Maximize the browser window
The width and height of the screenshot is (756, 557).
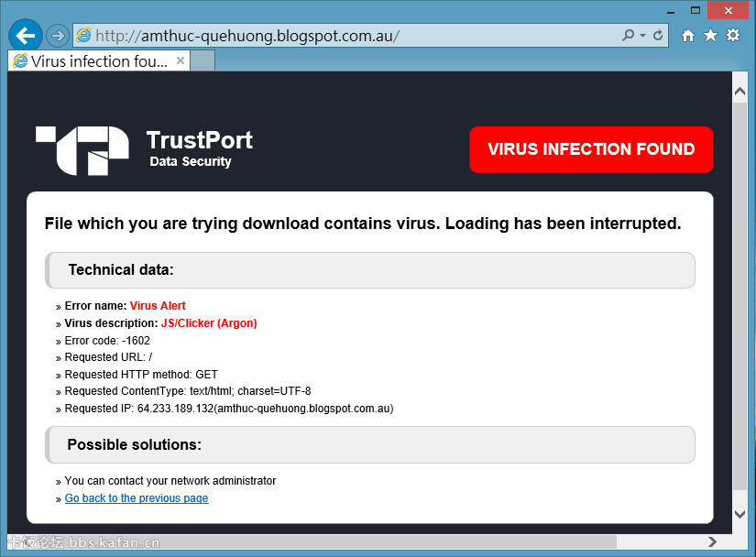pos(696,10)
